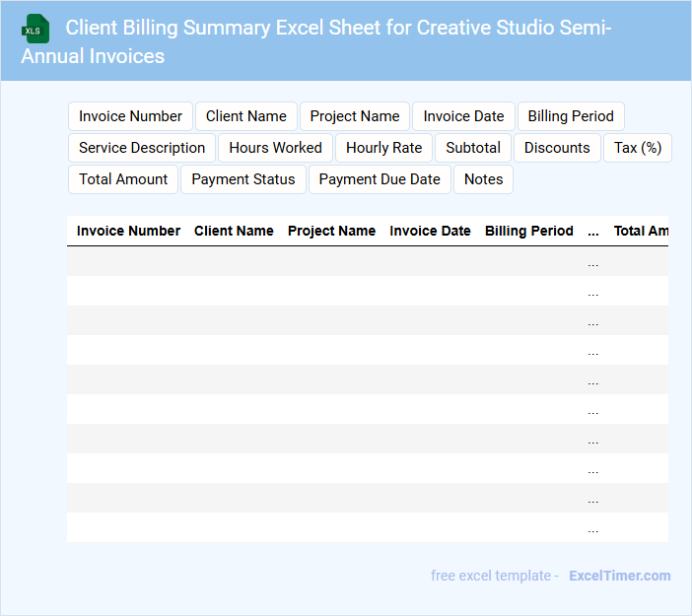Select the Discounts tag
The width and height of the screenshot is (692, 616).
557,148
